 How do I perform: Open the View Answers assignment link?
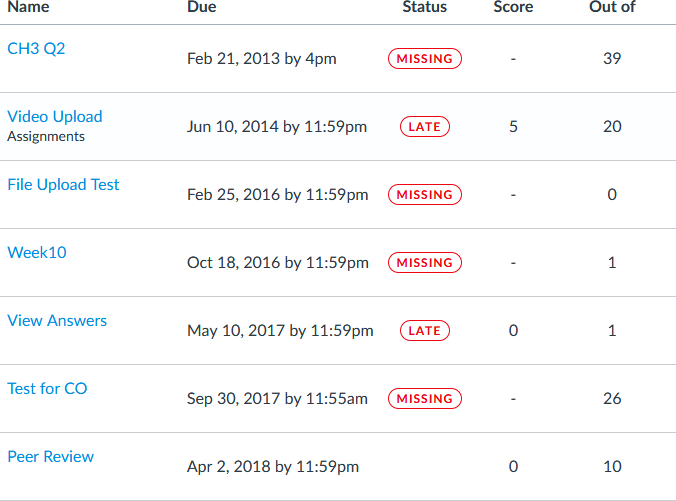[57, 320]
